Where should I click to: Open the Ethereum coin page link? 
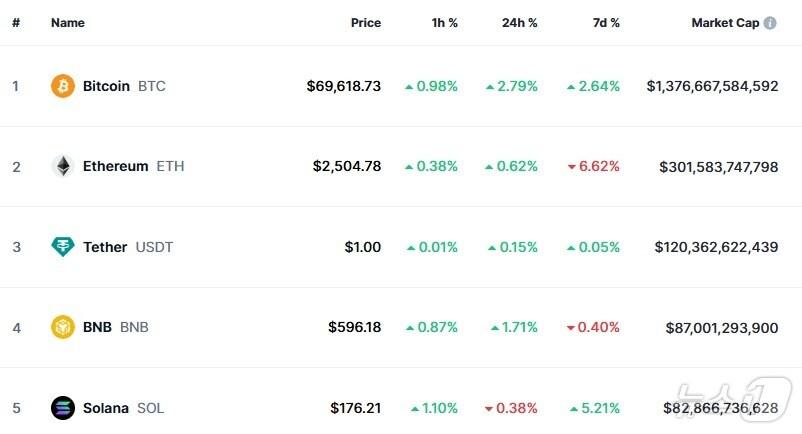click(115, 166)
